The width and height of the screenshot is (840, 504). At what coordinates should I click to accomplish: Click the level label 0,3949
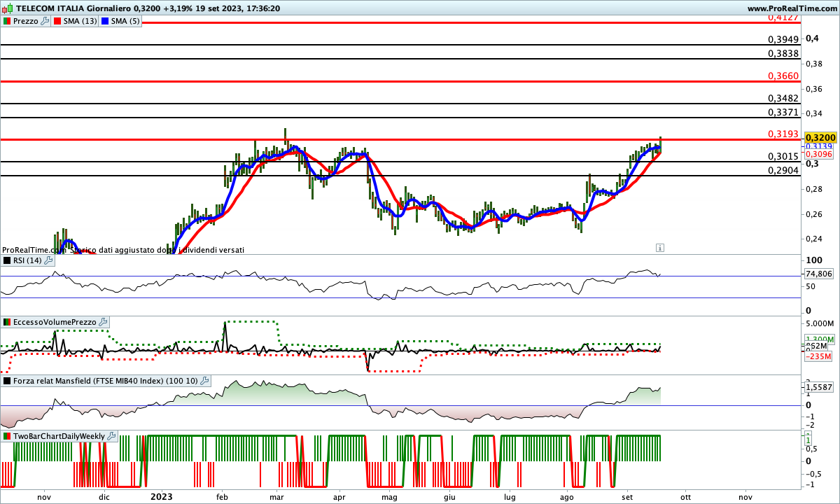coord(783,38)
